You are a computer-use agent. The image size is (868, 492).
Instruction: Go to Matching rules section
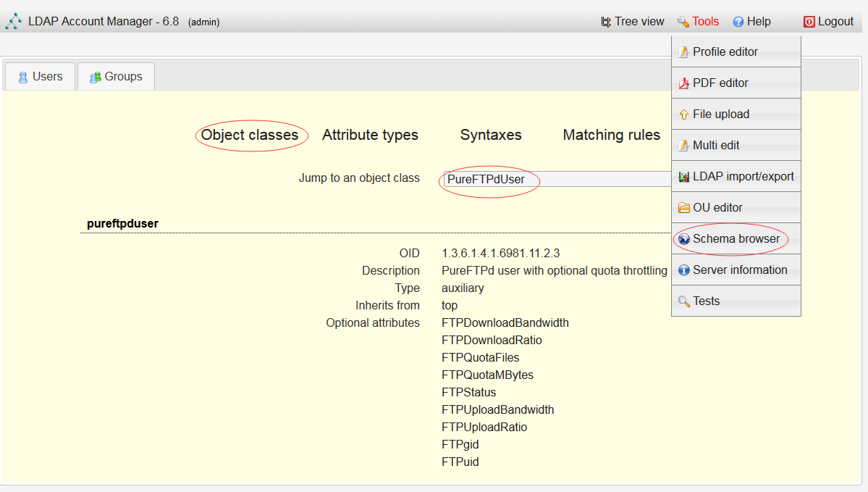[x=611, y=135]
